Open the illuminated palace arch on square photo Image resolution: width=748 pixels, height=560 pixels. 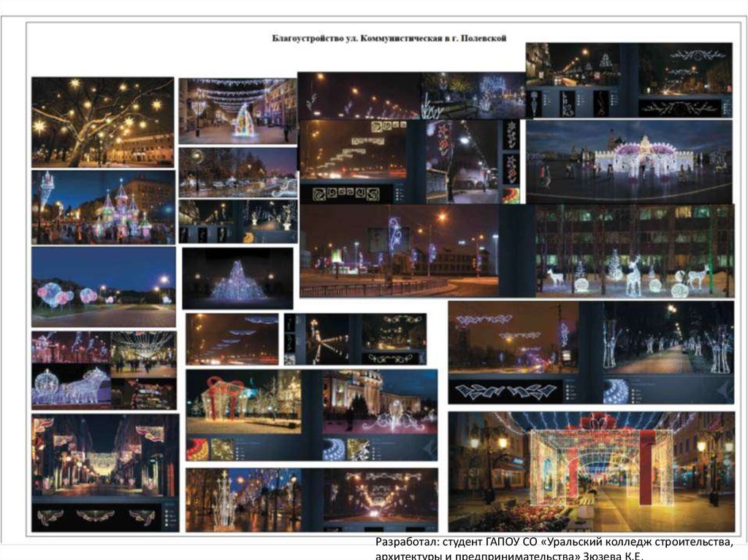(629, 161)
